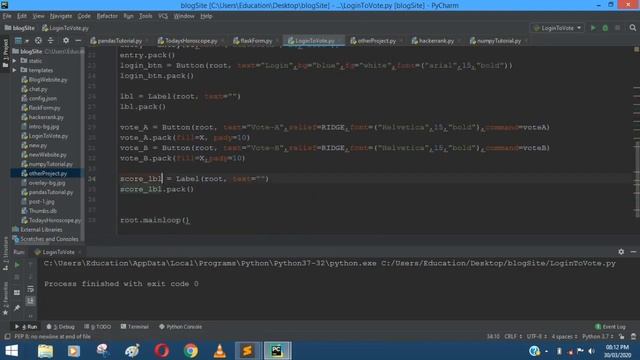
Task: Open the Python Console tool window button
Action: pos(180,327)
